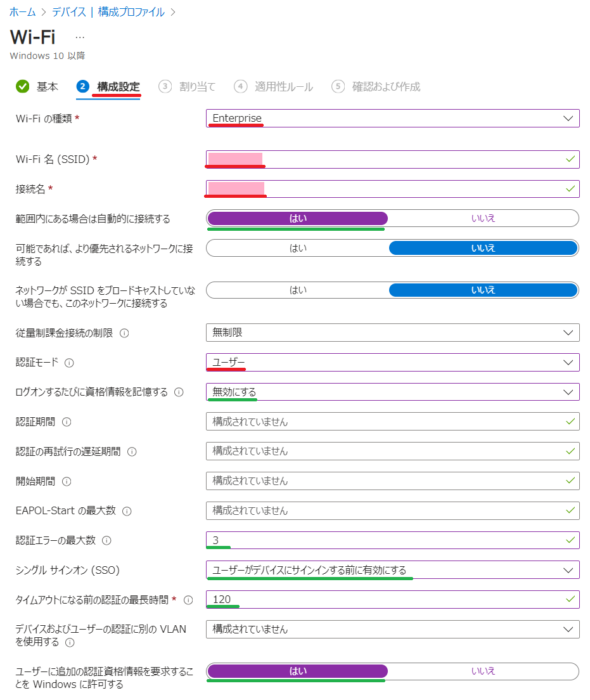Click info icon beside EAPOL-Start の最大数

[127, 511]
